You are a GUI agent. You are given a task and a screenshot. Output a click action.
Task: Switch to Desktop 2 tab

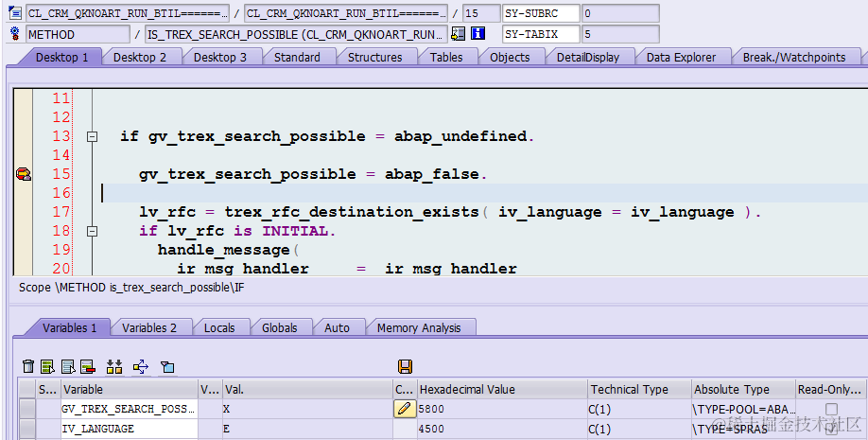click(140, 57)
